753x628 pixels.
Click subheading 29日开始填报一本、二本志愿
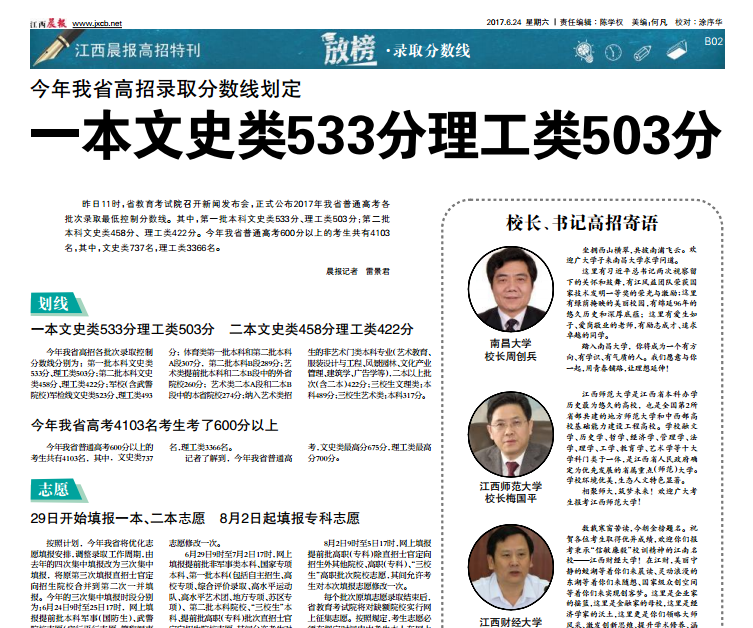pyautogui.click(x=118, y=518)
